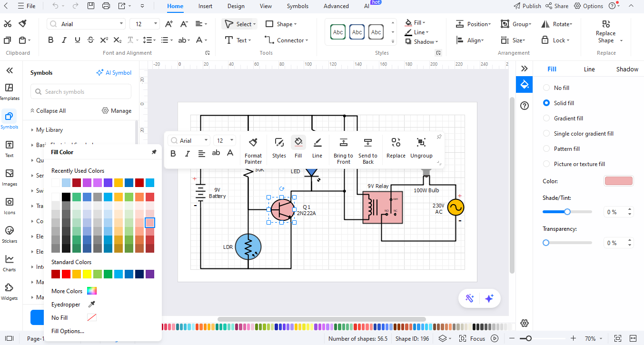Adjust the Transparency slider handle
Image resolution: width=644 pixels, height=345 pixels.
(x=546, y=243)
